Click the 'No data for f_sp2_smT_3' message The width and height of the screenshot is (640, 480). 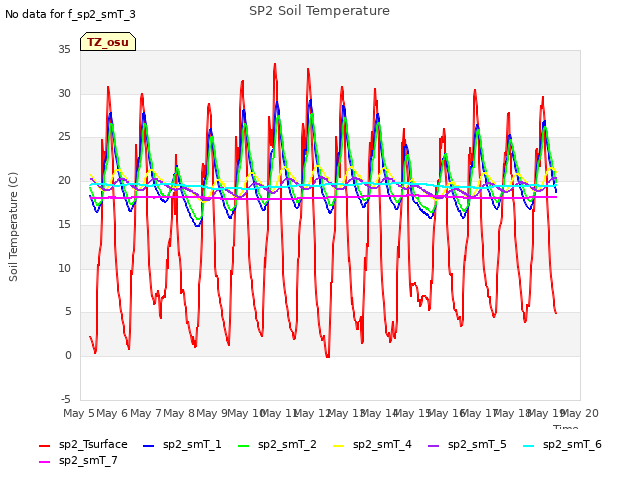click(70, 14)
